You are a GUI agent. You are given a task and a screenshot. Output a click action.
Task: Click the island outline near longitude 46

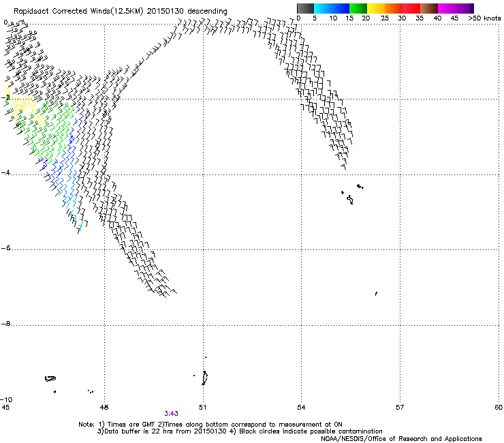(x=50, y=379)
